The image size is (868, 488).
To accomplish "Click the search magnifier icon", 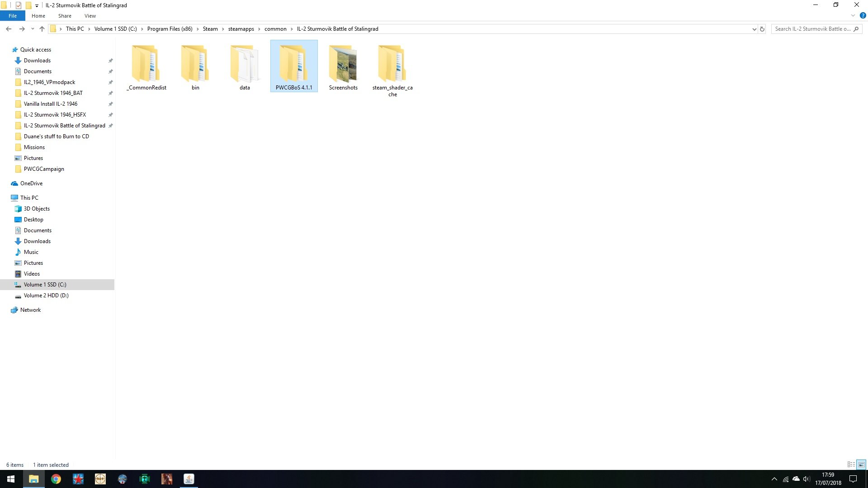I will [856, 29].
